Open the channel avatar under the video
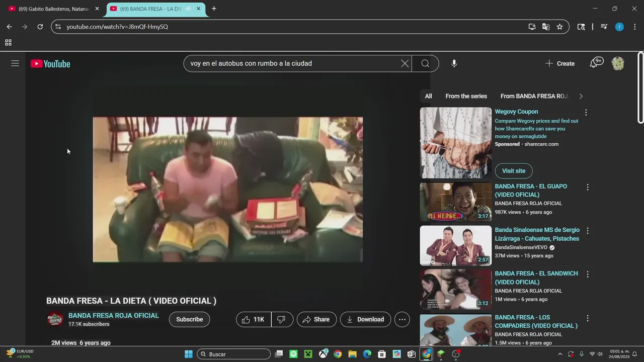 point(55,319)
